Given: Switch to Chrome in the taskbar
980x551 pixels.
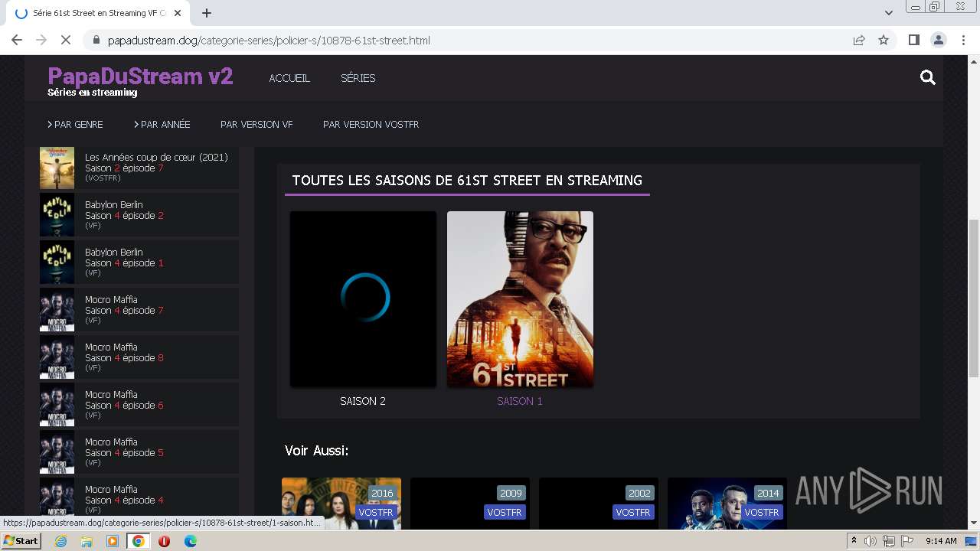Looking at the screenshot, I should click(139, 541).
